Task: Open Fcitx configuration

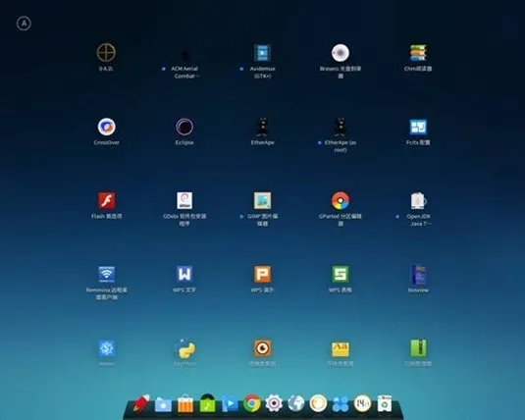Action: click(418, 127)
